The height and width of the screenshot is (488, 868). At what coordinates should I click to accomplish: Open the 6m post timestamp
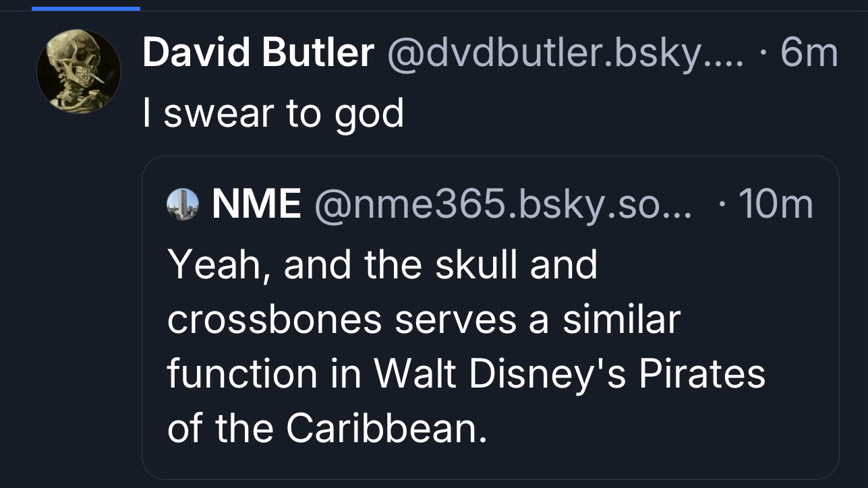pyautogui.click(x=809, y=53)
